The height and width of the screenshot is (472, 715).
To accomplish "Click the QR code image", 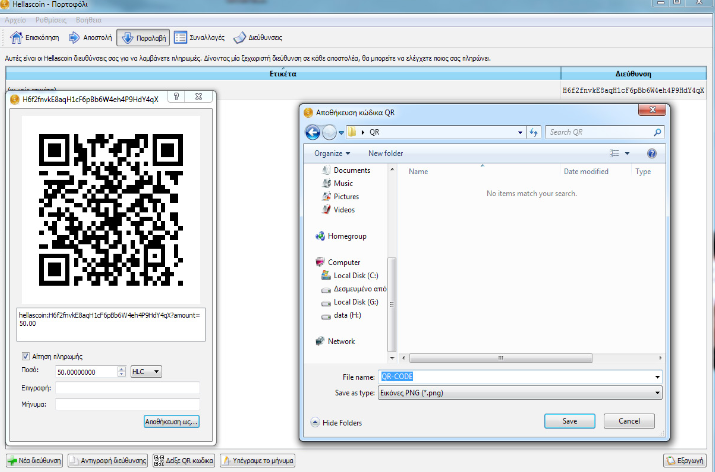I will (x=111, y=210).
